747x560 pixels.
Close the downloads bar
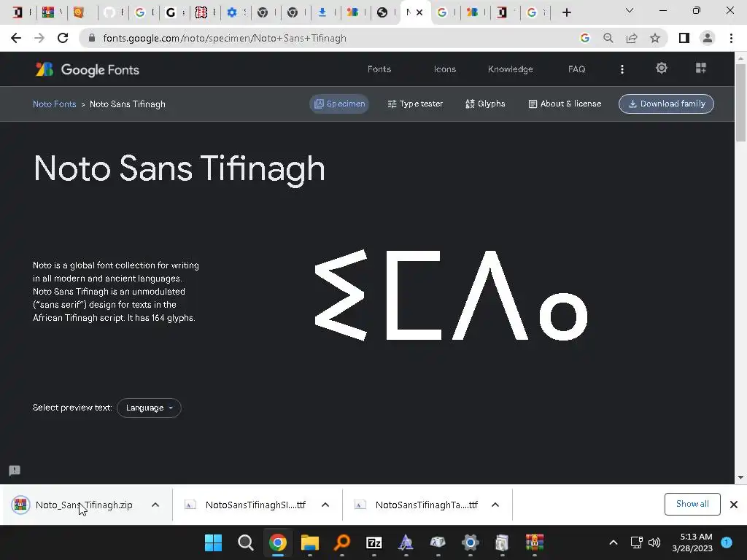[x=734, y=505]
